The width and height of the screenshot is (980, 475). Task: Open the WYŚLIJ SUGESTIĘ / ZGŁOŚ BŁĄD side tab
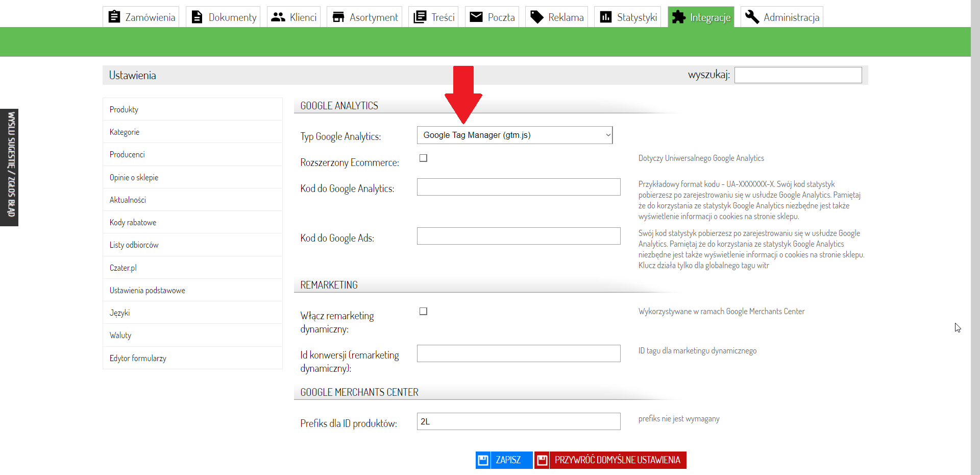click(9, 168)
